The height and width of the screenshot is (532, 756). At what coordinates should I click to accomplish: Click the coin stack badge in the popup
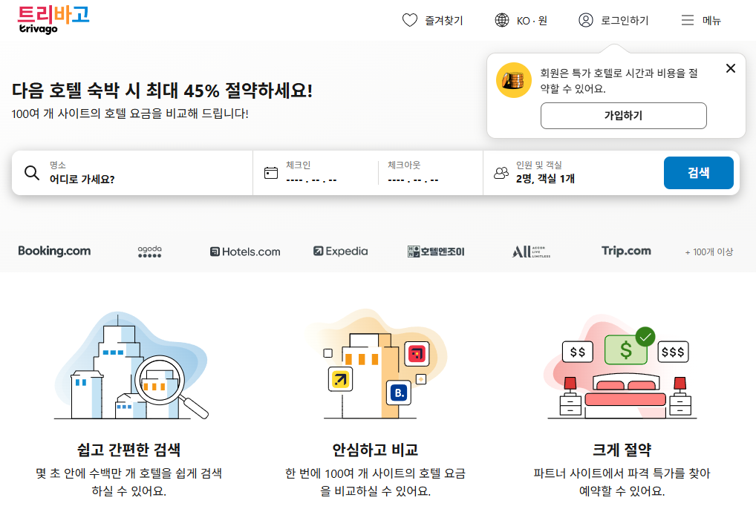(513, 80)
